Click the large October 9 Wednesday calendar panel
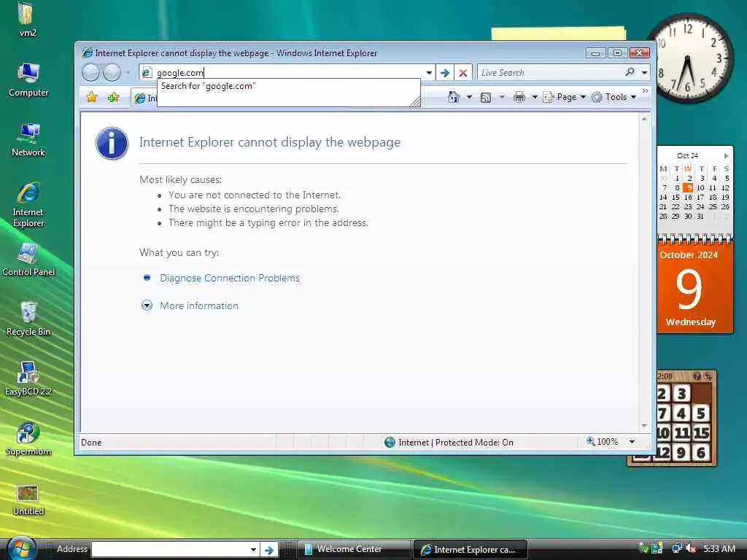The image size is (747, 560). coord(695,289)
